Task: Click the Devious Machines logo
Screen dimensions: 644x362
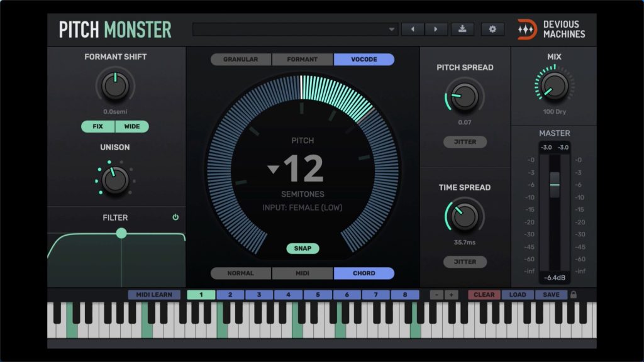Action: pyautogui.click(x=551, y=30)
